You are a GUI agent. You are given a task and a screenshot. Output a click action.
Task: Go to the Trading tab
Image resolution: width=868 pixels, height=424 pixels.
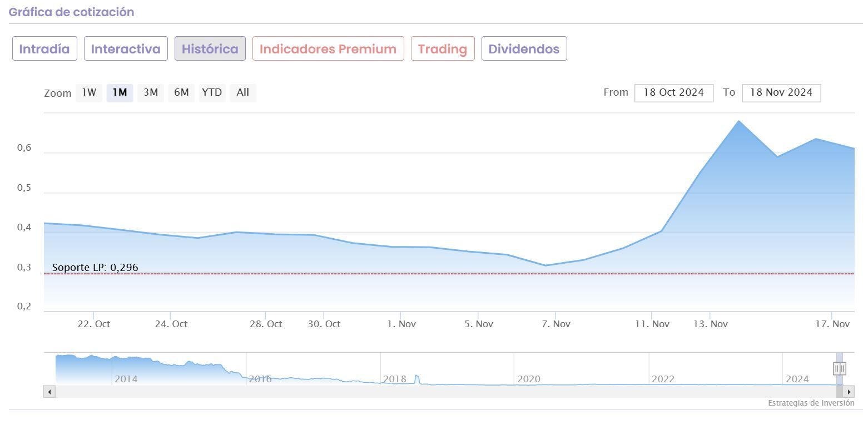[x=442, y=49]
